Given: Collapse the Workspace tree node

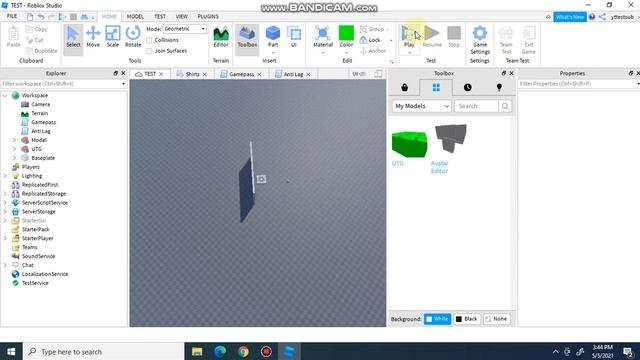Looking at the screenshot, I should coord(5,96).
